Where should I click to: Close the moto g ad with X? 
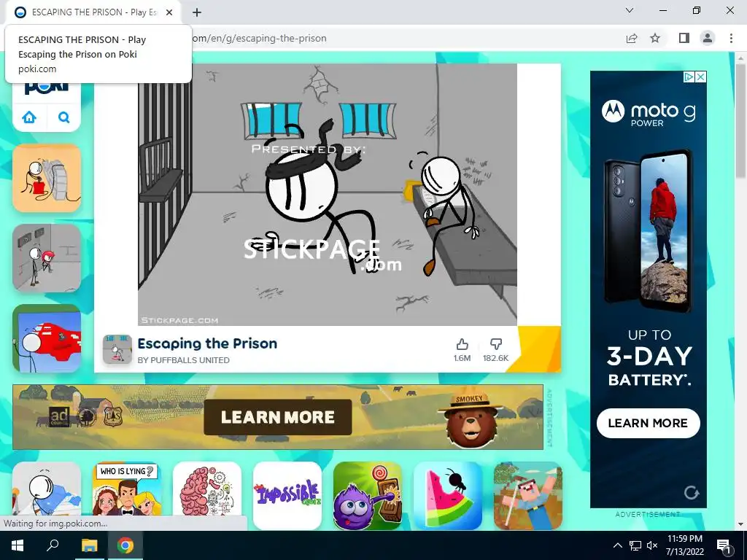pyautogui.click(x=701, y=77)
